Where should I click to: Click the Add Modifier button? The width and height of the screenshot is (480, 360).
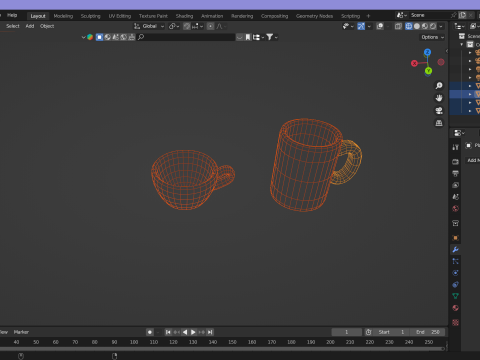473,160
